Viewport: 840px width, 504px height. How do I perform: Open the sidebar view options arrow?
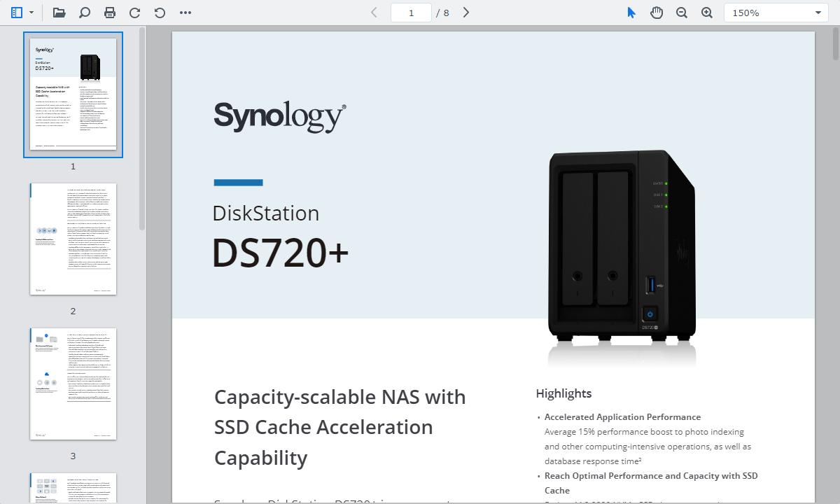tap(31, 12)
